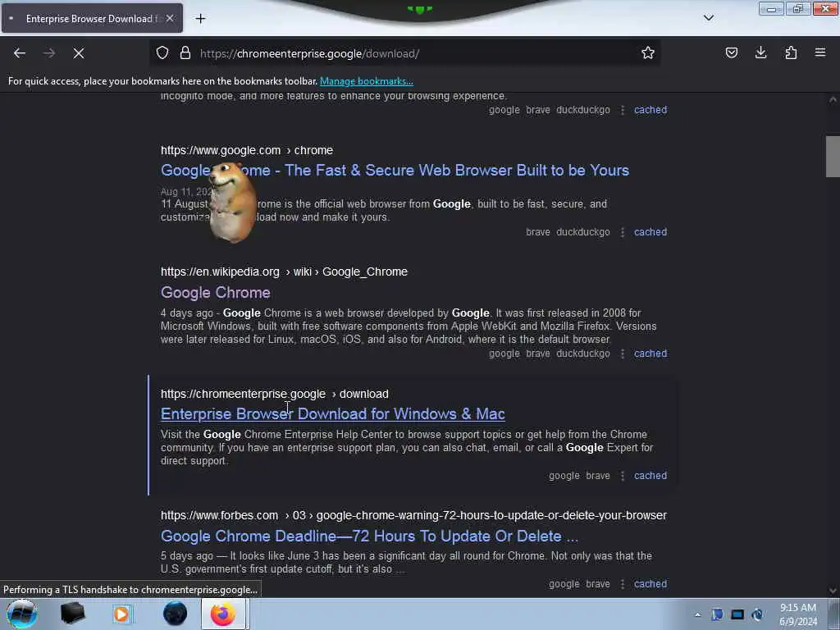Open the extensions puzzle icon
Screen dimensions: 840x630
pos(791,52)
